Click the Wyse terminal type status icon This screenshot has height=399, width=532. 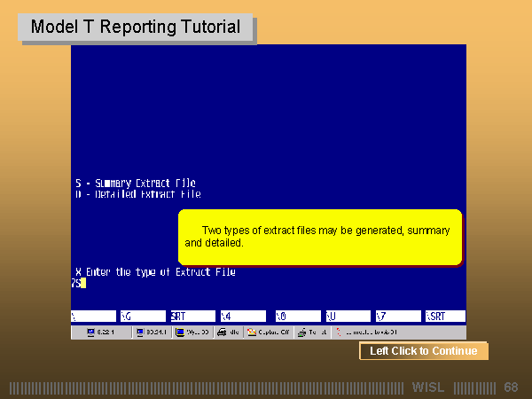(x=193, y=332)
